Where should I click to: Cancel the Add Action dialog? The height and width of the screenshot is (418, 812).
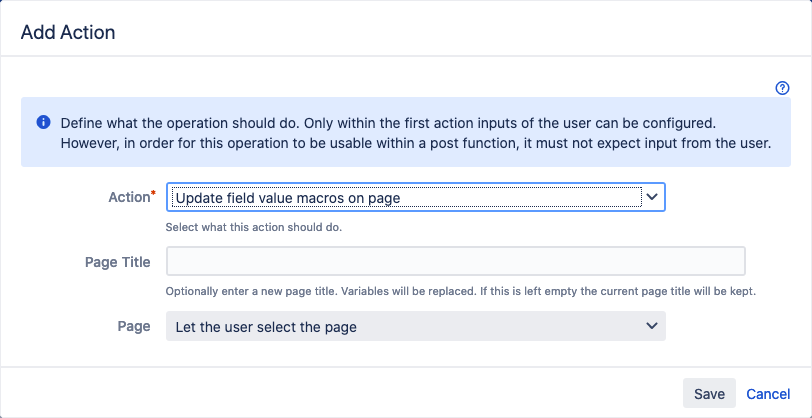pos(768,394)
